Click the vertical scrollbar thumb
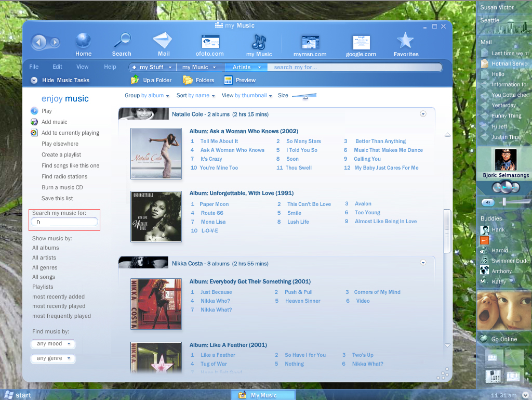Screen dimensions: 532x400 (447, 231)
